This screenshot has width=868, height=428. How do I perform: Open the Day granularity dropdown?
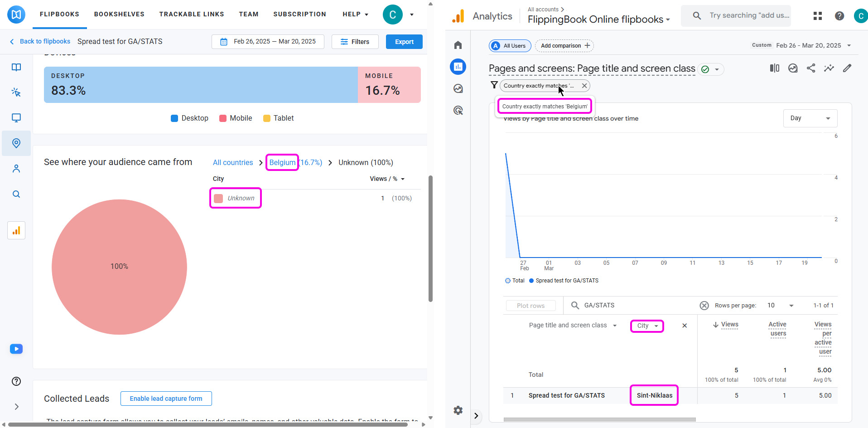click(810, 118)
